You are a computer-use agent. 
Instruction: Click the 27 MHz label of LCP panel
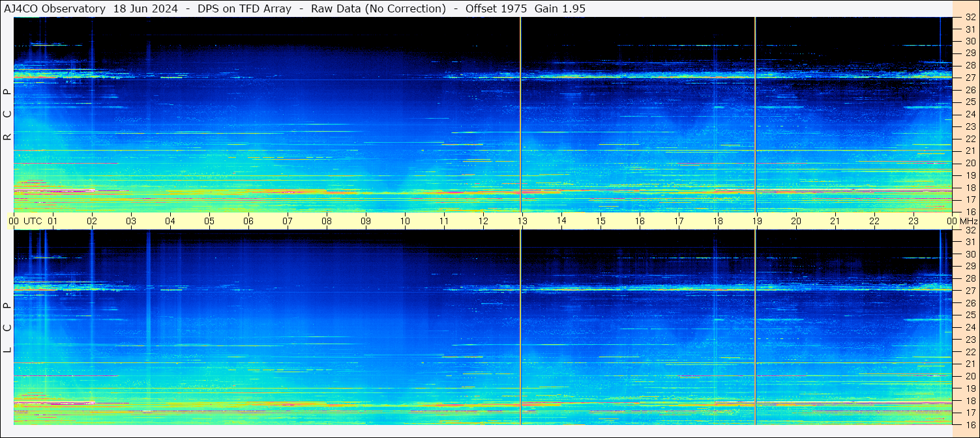click(970, 291)
